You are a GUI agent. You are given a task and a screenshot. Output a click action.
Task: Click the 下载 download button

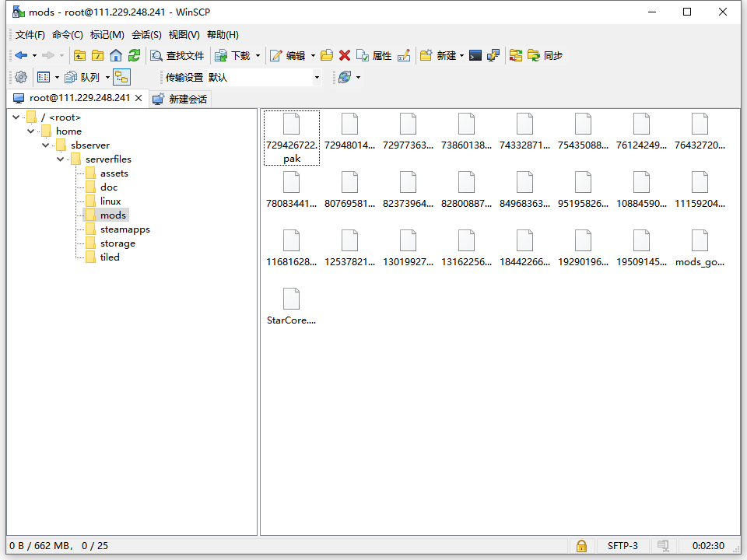click(233, 56)
